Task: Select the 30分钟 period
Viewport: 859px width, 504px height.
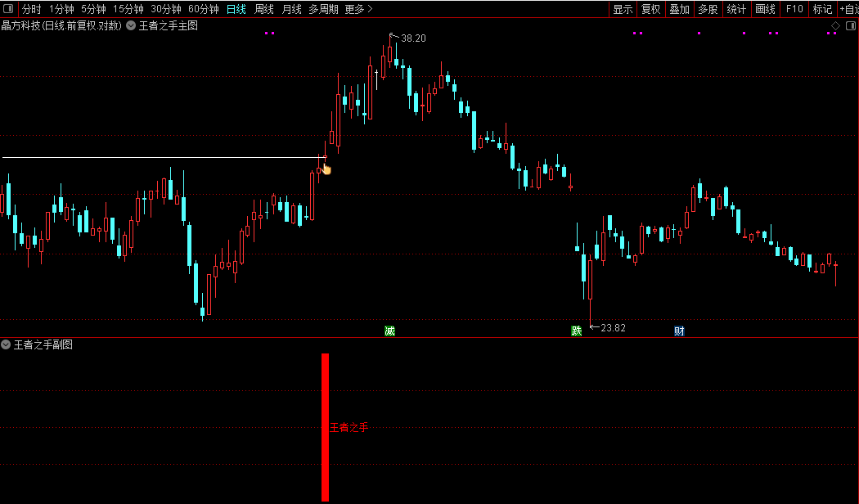Action: 166,9
